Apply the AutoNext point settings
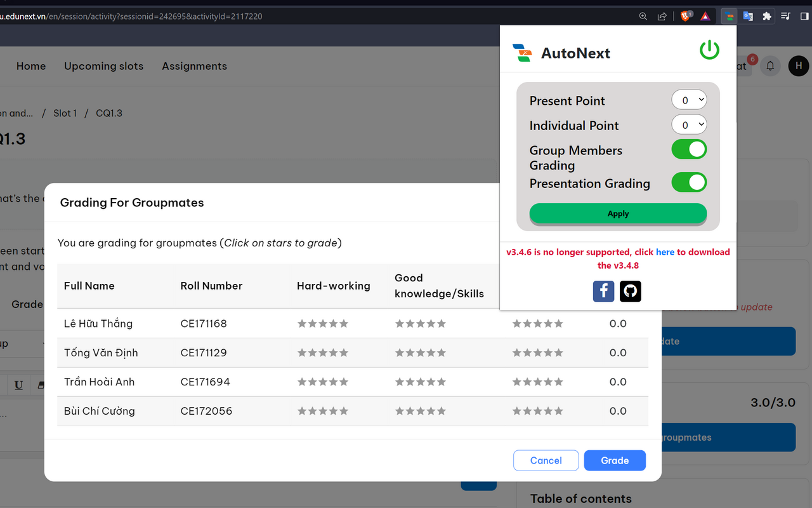 [618, 213]
